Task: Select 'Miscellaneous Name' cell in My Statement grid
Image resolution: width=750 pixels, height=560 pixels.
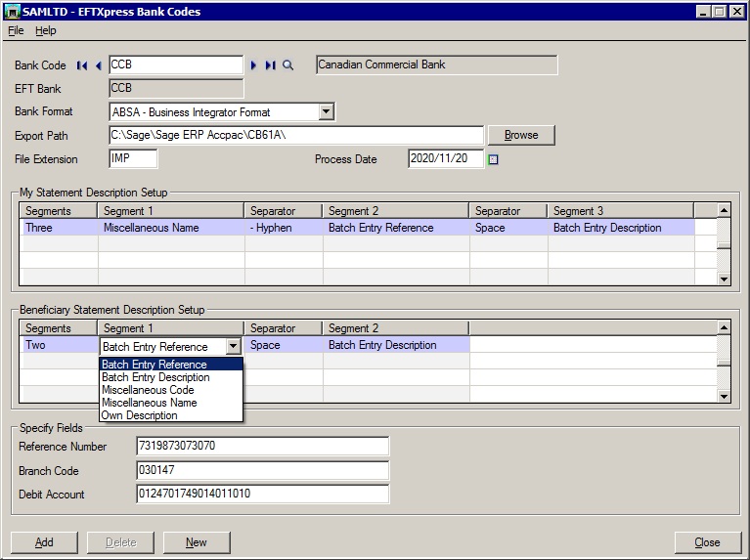Action: point(171,228)
